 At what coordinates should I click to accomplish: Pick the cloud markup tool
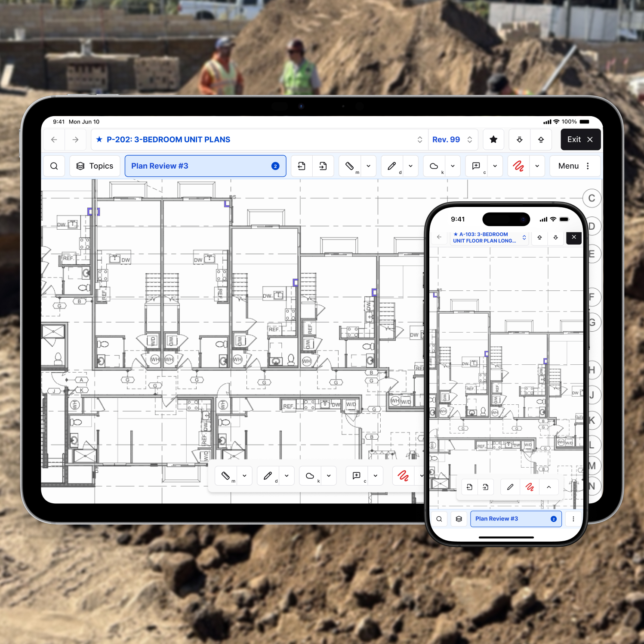(434, 166)
